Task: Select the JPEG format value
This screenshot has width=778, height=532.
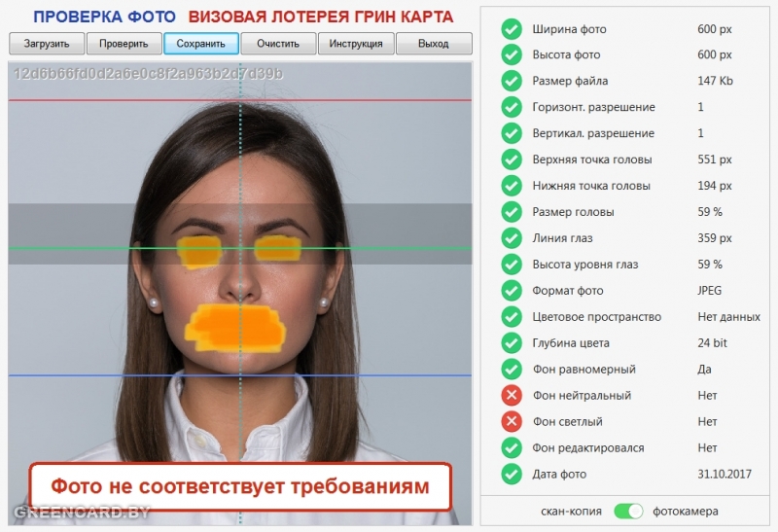Action: tap(710, 291)
